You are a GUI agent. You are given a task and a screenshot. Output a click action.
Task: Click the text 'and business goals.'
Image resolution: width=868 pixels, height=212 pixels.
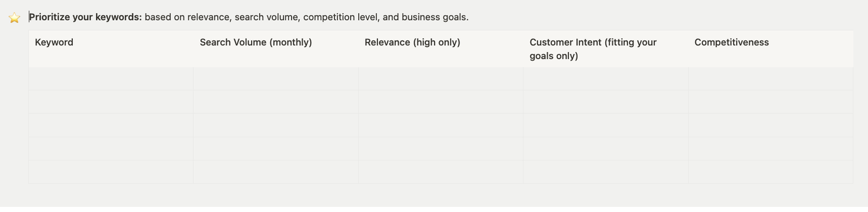425,17
